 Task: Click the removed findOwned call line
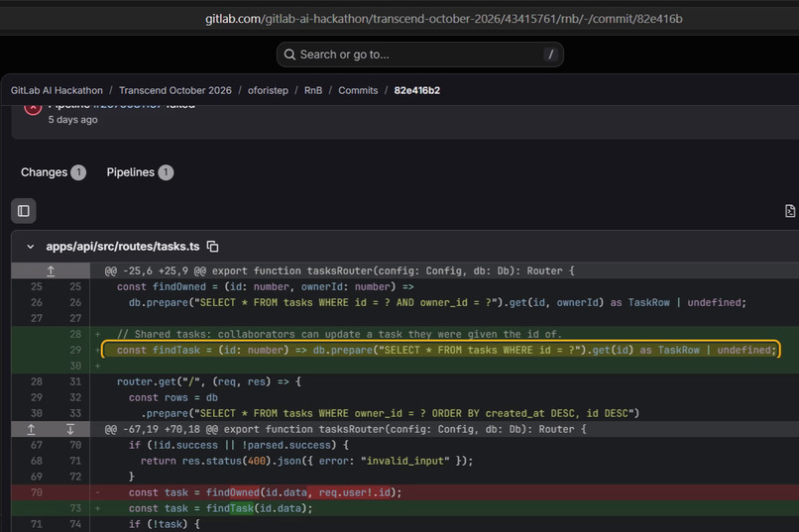[x=265, y=492]
